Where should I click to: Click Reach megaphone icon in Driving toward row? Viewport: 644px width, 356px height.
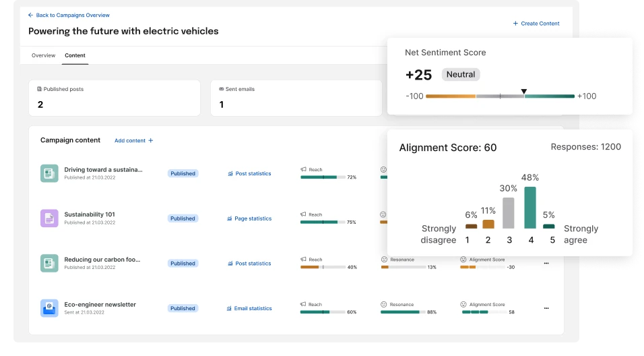pos(303,169)
